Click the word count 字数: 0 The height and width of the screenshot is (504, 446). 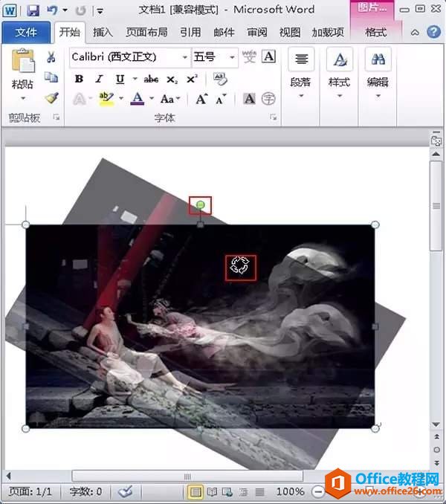85,491
